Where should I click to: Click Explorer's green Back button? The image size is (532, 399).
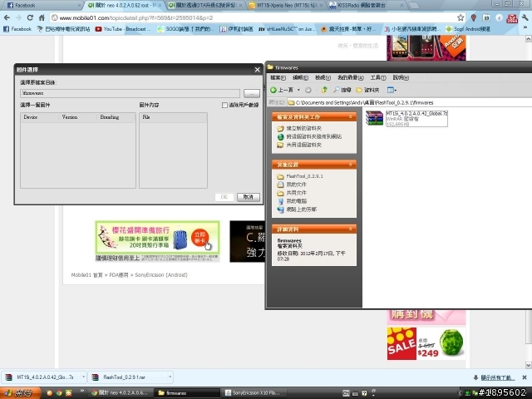pyautogui.click(x=282, y=90)
